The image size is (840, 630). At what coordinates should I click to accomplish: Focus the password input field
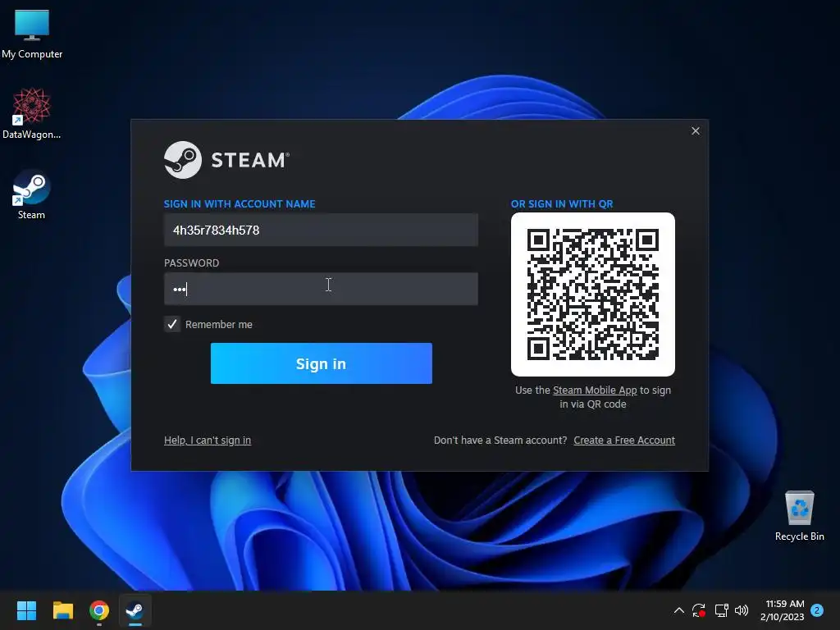[x=321, y=289]
